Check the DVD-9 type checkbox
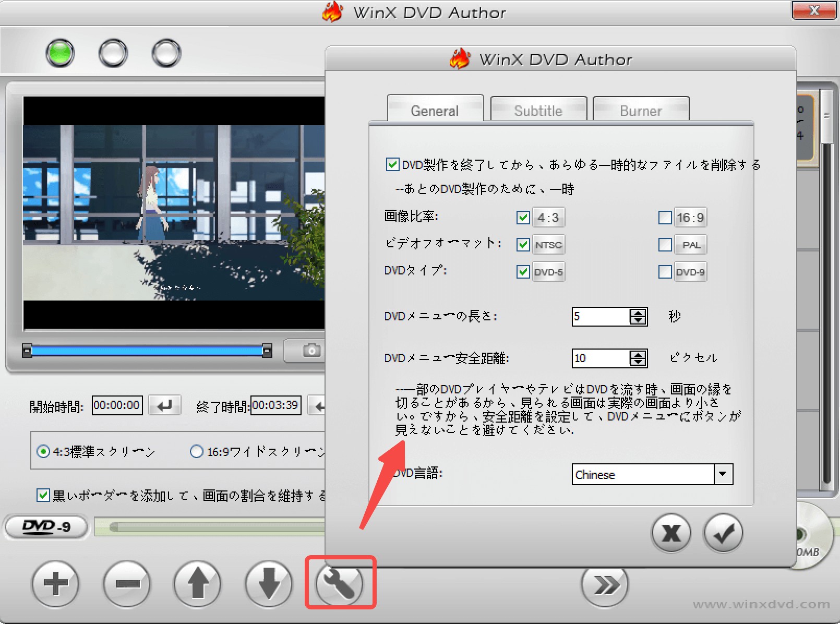 click(665, 271)
